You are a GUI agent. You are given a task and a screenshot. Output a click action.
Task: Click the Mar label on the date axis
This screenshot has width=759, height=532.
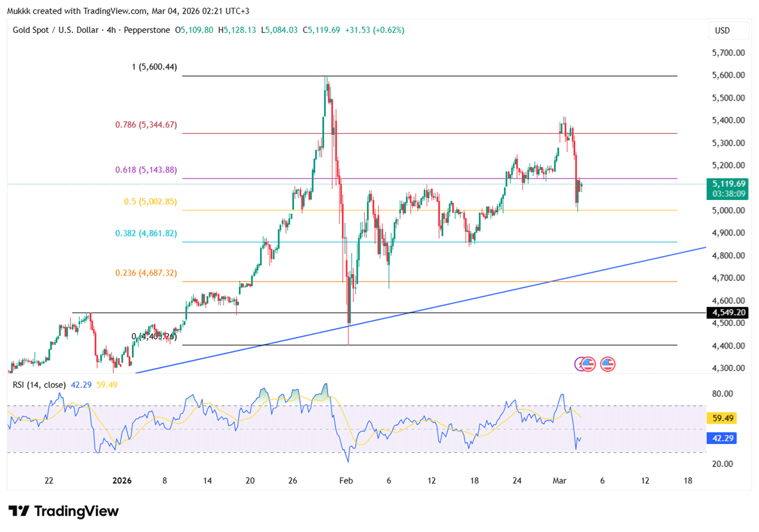click(558, 480)
